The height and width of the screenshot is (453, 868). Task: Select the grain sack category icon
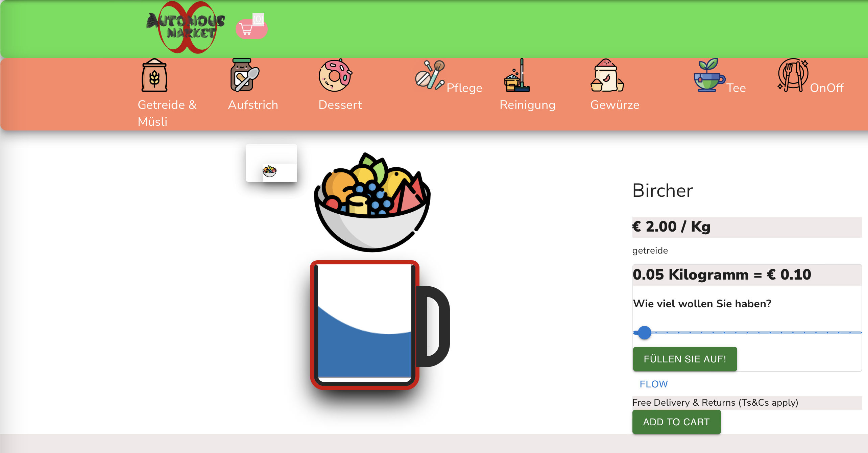154,75
